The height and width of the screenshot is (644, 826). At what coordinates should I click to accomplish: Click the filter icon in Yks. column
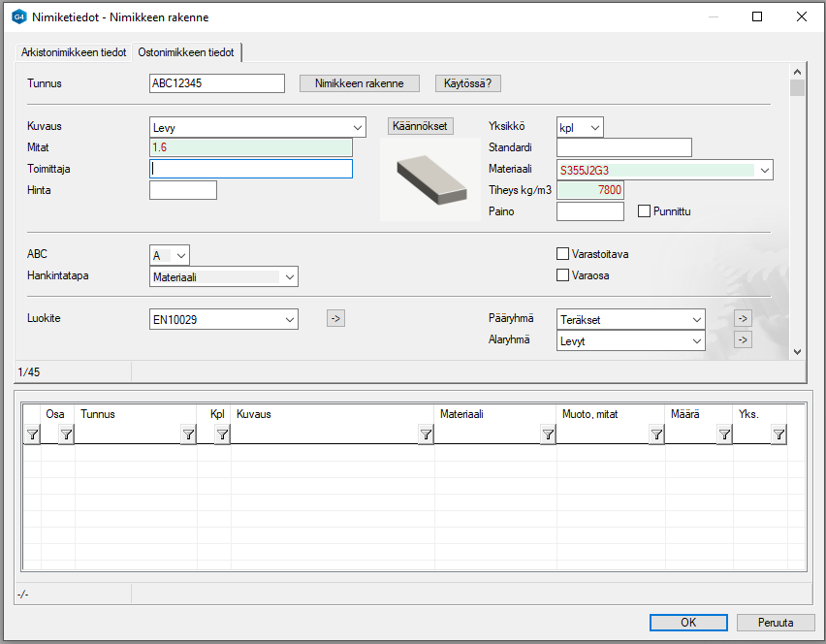pos(778,435)
